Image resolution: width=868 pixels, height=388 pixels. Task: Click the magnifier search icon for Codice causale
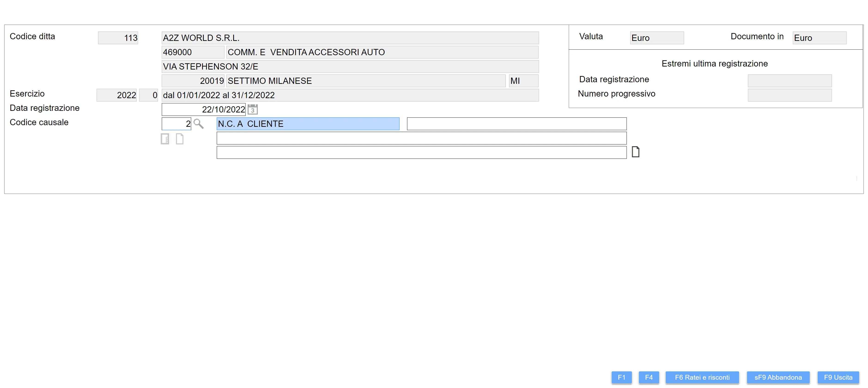tap(198, 124)
